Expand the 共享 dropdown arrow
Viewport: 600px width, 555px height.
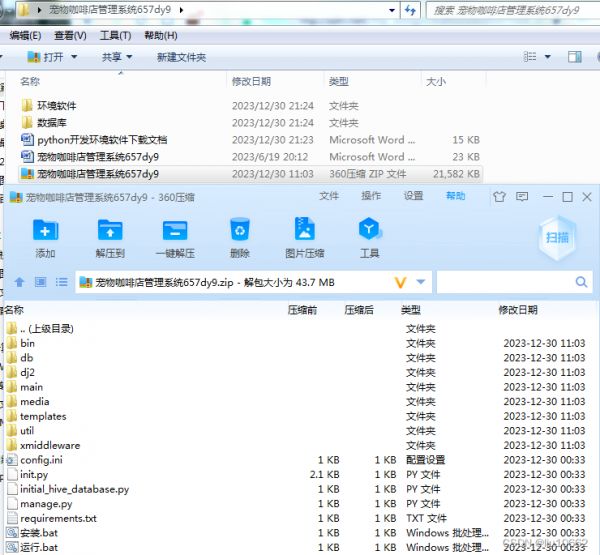[x=129, y=57]
